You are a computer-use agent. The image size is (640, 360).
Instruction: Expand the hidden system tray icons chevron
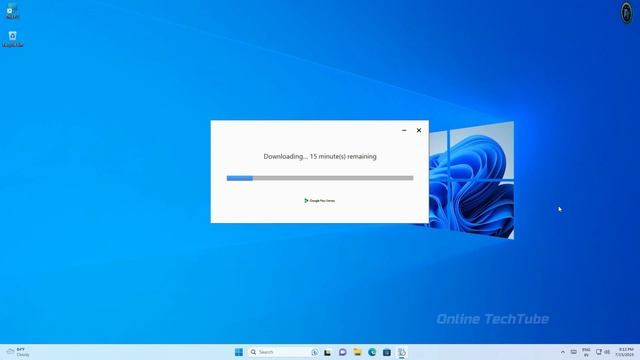[563, 352]
